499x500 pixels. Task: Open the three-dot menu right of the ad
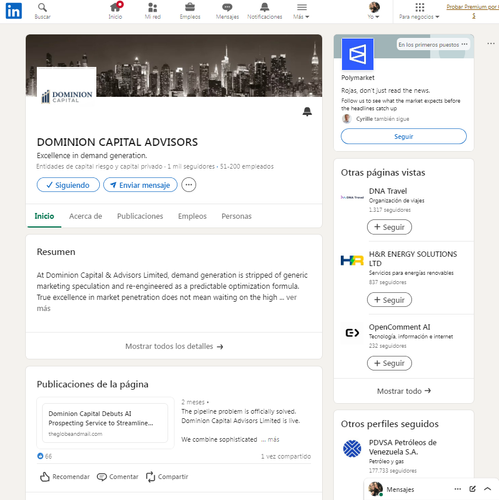pos(491,44)
